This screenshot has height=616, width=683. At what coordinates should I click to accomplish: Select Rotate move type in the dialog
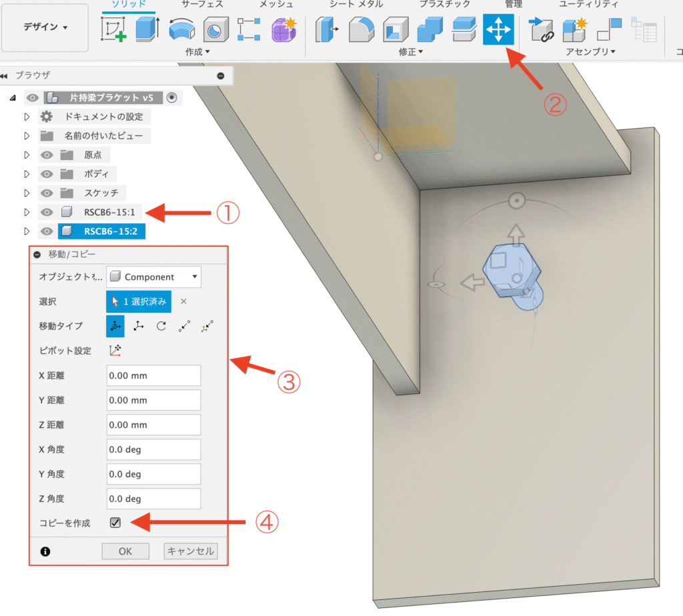tap(161, 326)
